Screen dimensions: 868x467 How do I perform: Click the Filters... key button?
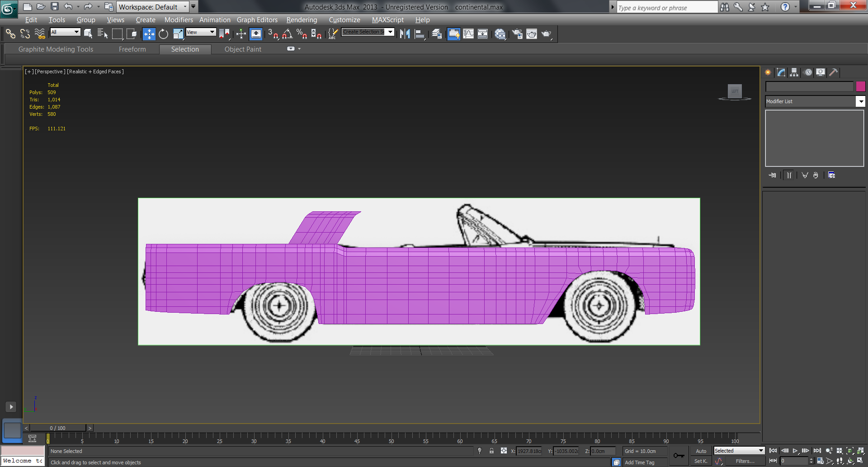745,461
